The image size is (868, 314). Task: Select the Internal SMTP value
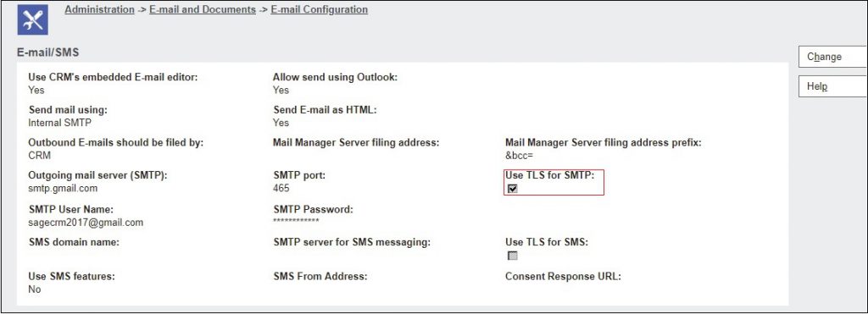click(x=60, y=123)
